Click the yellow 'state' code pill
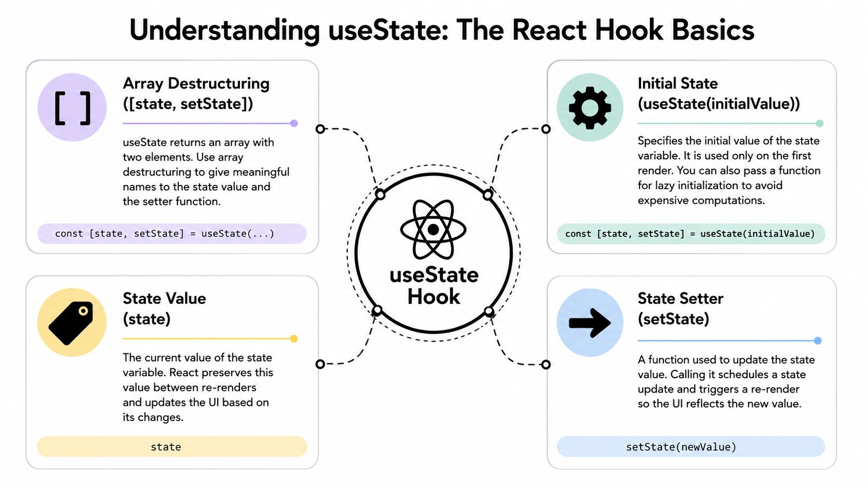The height and width of the screenshot is (489, 868). 172,447
